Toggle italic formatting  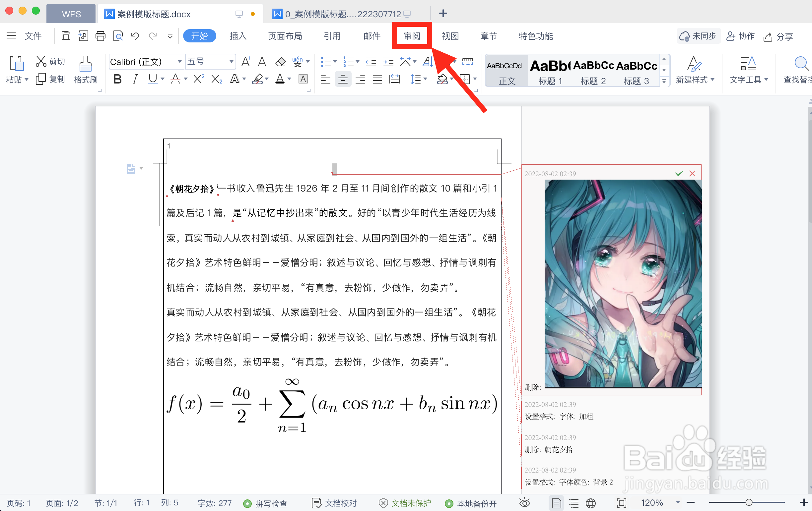pyautogui.click(x=135, y=79)
